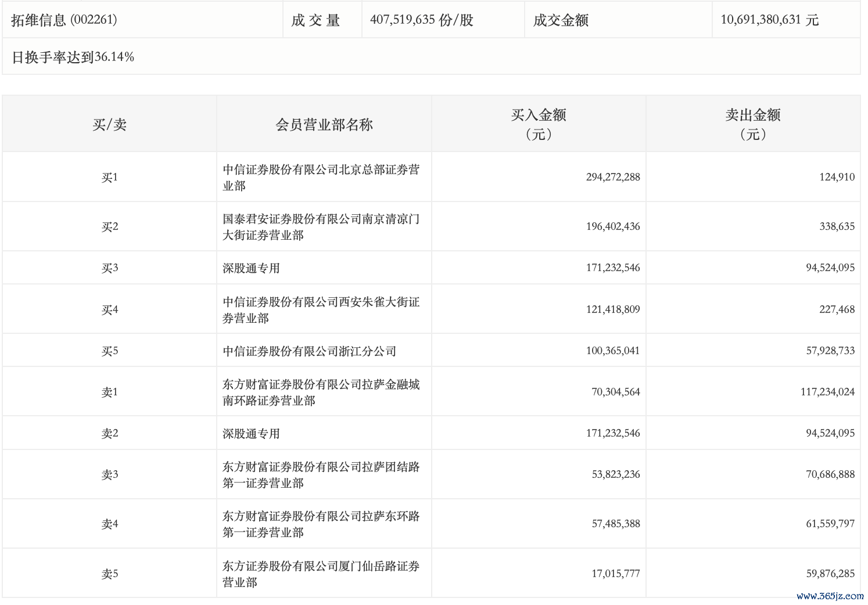Click sell amount 124,910
This screenshot has width=868, height=605.
[837, 177]
